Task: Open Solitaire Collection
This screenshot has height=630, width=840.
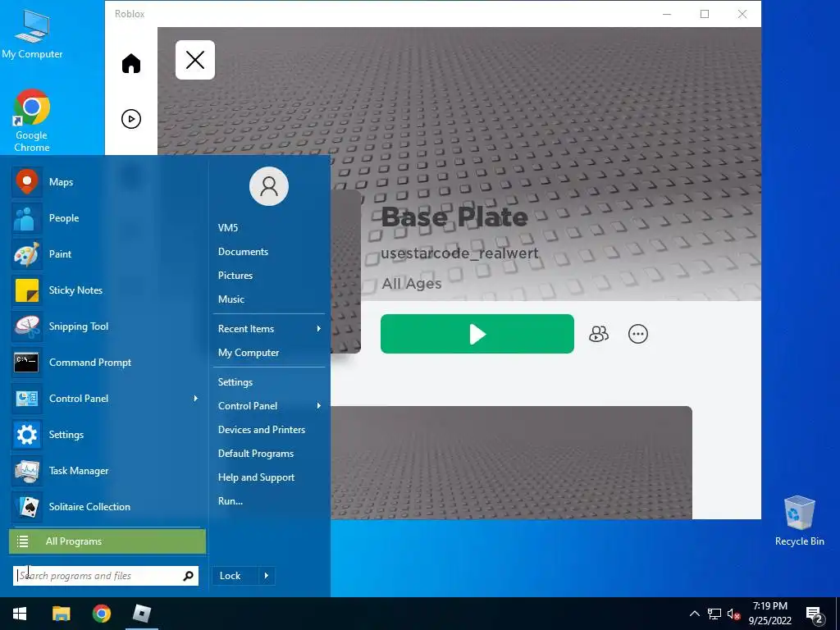Action: [106, 507]
